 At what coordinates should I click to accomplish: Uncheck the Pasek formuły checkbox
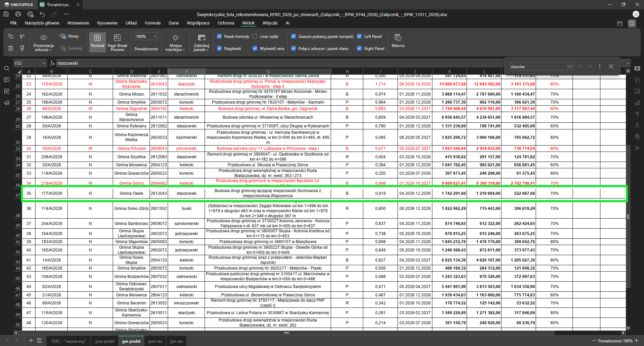pyautogui.click(x=219, y=37)
